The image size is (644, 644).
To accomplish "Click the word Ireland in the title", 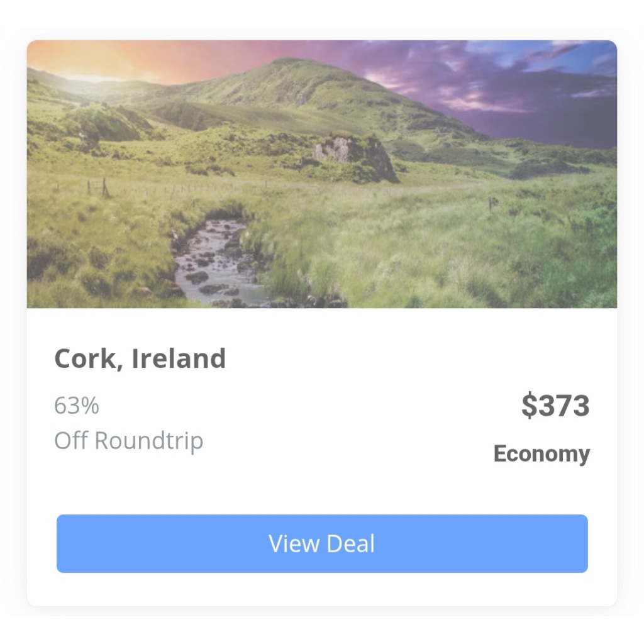I will coord(179,358).
